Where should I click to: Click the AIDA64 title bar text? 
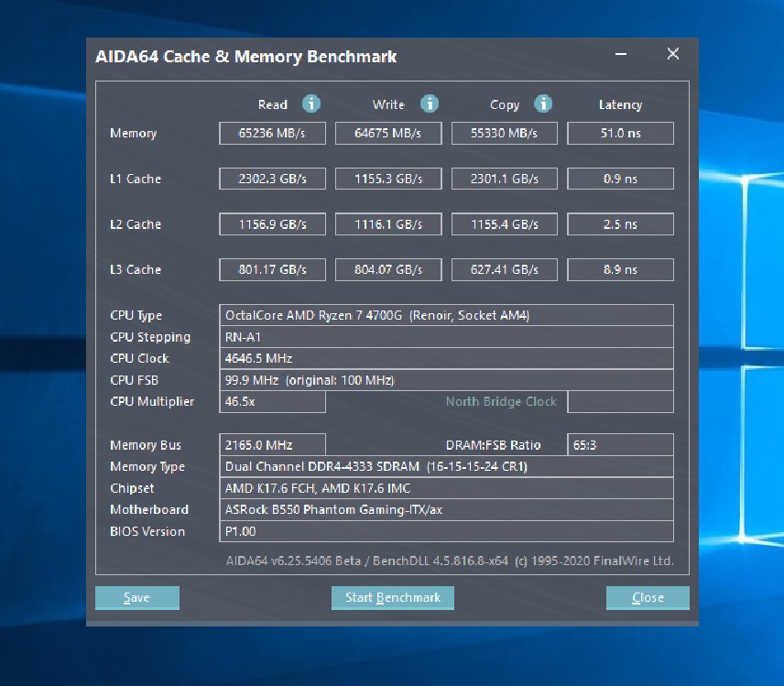click(246, 56)
